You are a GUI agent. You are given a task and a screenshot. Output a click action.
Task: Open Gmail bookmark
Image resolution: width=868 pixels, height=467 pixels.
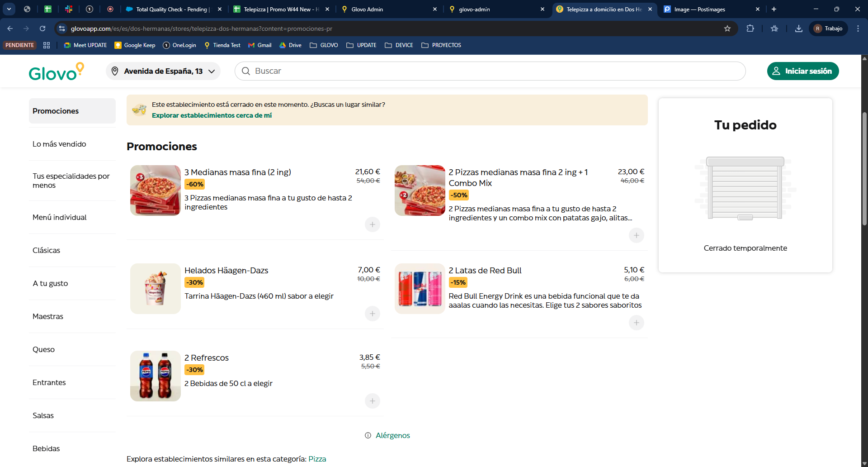point(260,45)
